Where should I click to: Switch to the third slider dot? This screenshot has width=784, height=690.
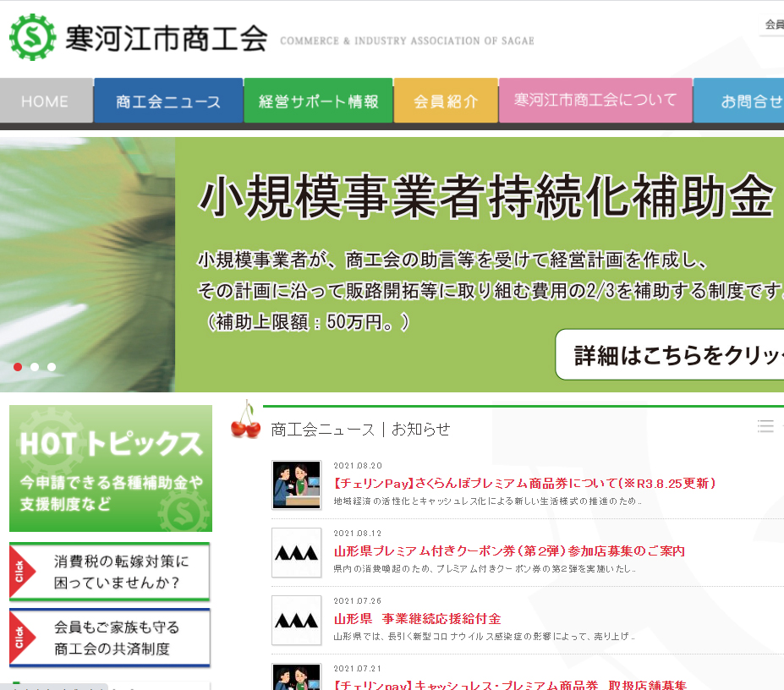pos(52,367)
